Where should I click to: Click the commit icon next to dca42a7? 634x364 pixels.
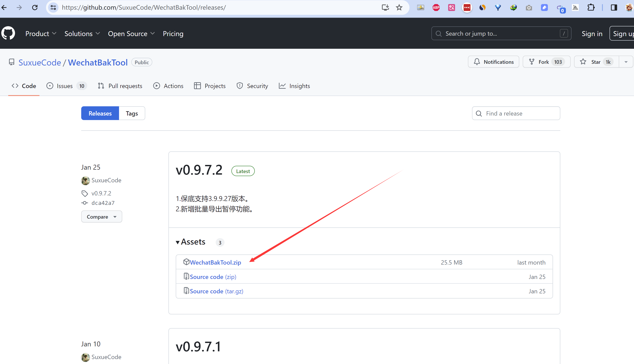(84, 203)
